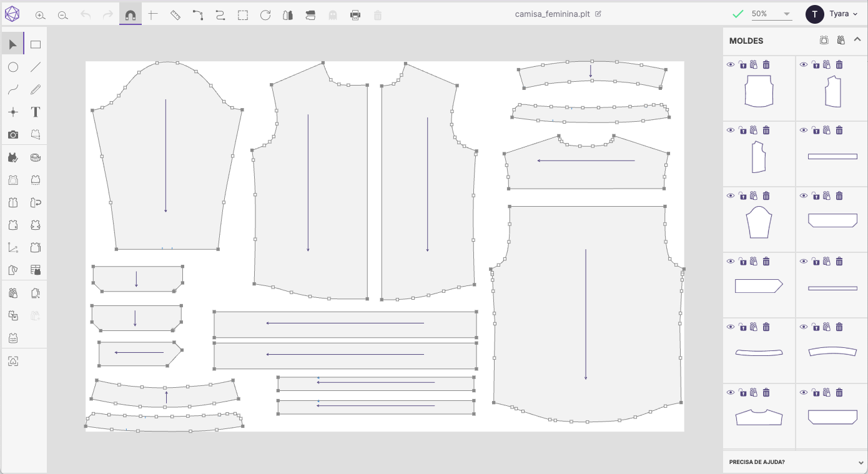Select the Text tool
868x474 pixels.
click(x=36, y=112)
